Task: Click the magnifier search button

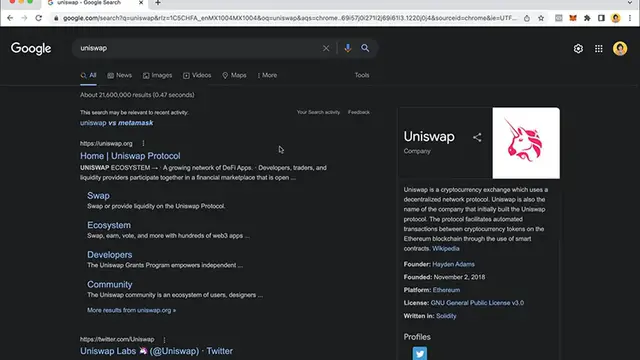Action: click(x=365, y=48)
